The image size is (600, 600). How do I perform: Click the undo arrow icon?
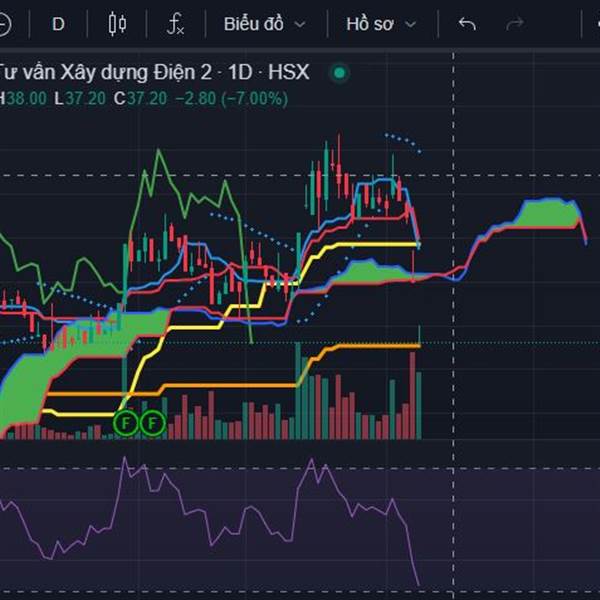click(x=467, y=24)
